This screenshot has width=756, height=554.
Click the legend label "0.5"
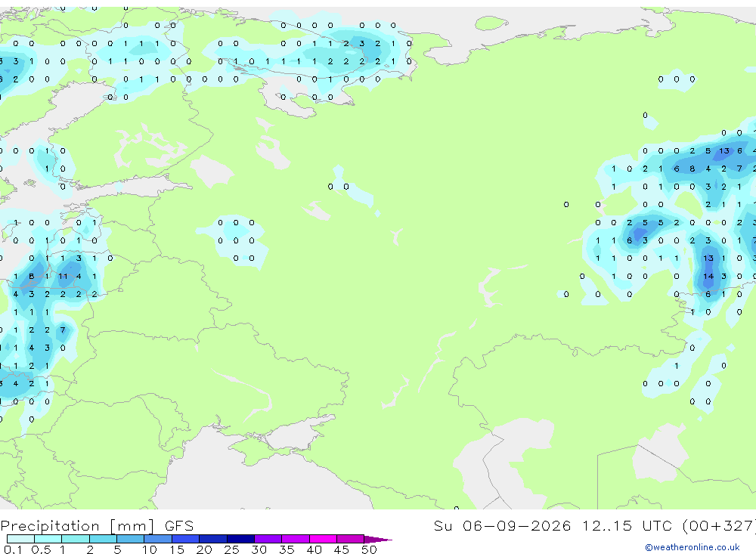coord(41,549)
